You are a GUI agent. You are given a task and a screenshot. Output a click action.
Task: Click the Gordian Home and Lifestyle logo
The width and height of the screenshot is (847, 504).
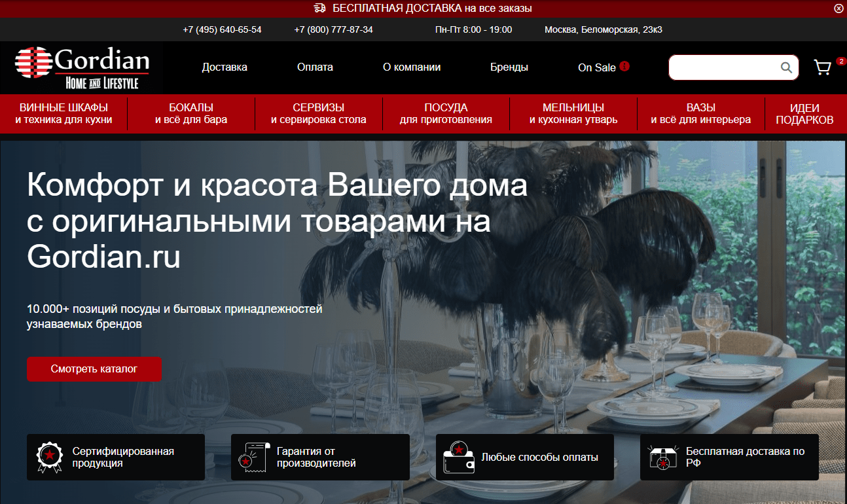coord(82,67)
